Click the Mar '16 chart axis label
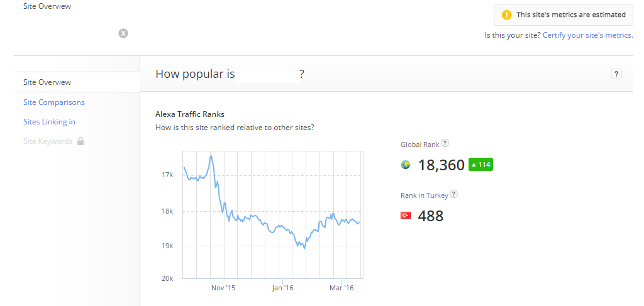The width and height of the screenshot is (644, 306). click(341, 288)
